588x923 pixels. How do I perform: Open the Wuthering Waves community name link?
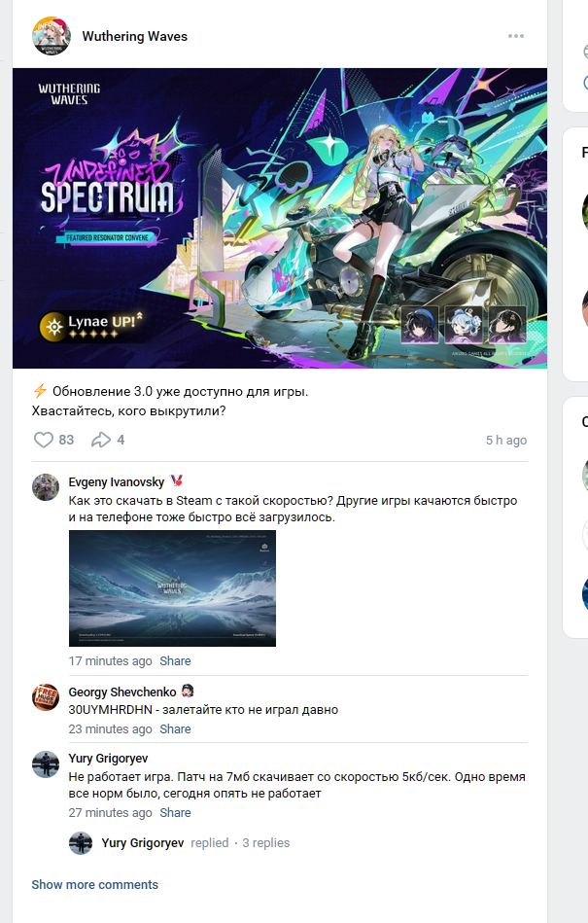click(135, 37)
